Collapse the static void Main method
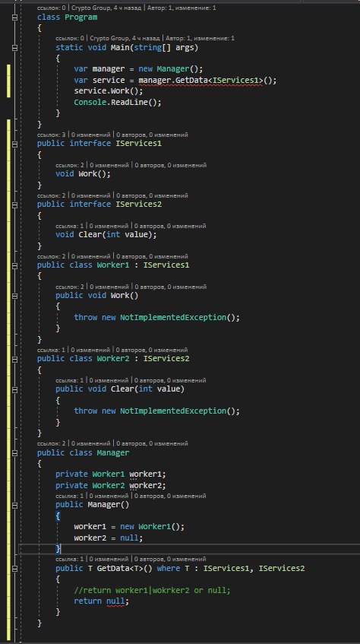Screen dimensions: 360x644 point(14,48)
